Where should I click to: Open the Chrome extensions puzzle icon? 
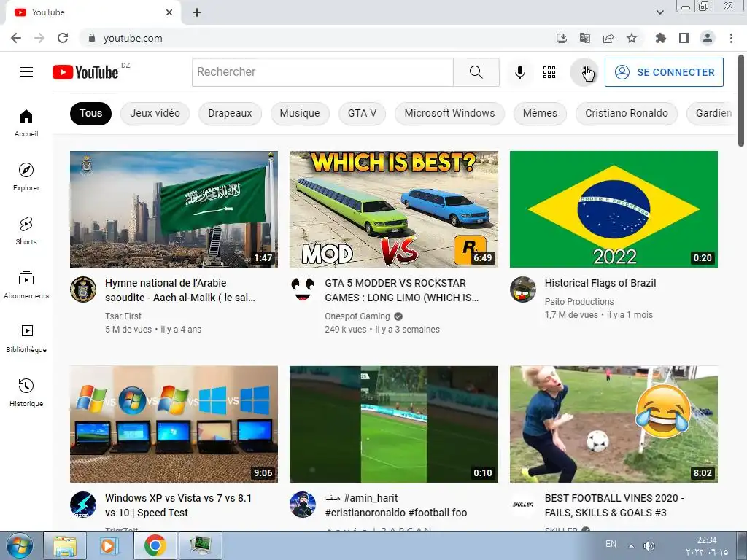(x=661, y=38)
